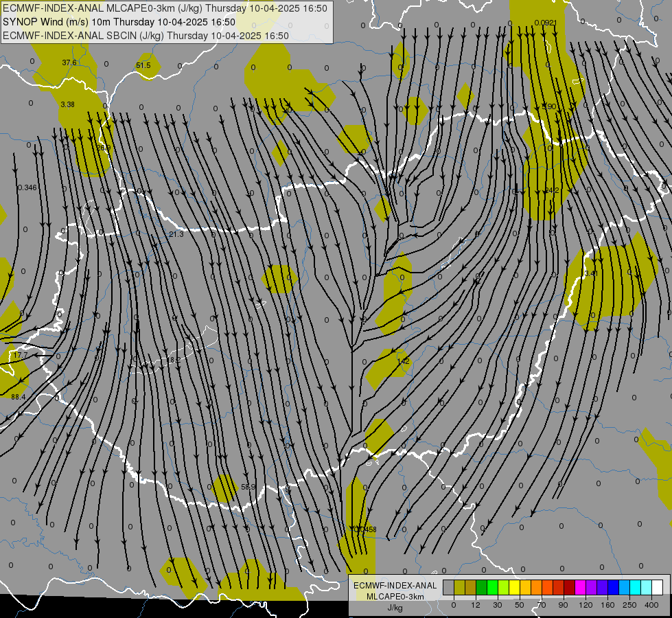Click the 26.9 value on the map
The image size is (672, 618).
click(x=103, y=148)
